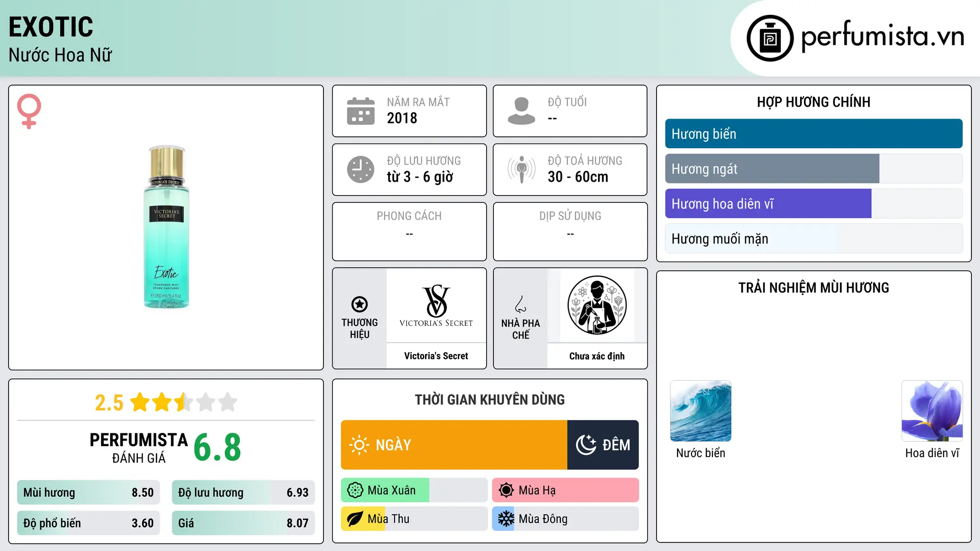Click the second gold rating star

(162, 402)
